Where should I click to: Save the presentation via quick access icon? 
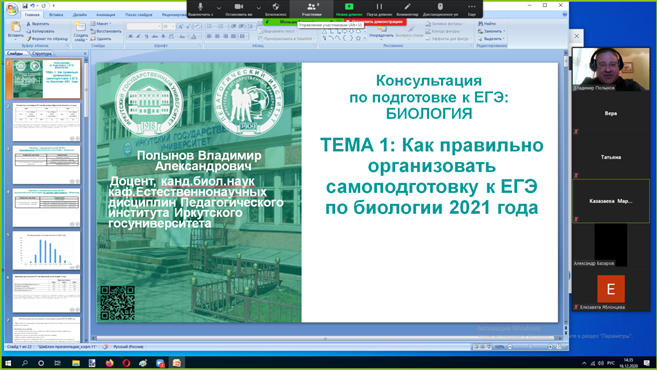25,6
